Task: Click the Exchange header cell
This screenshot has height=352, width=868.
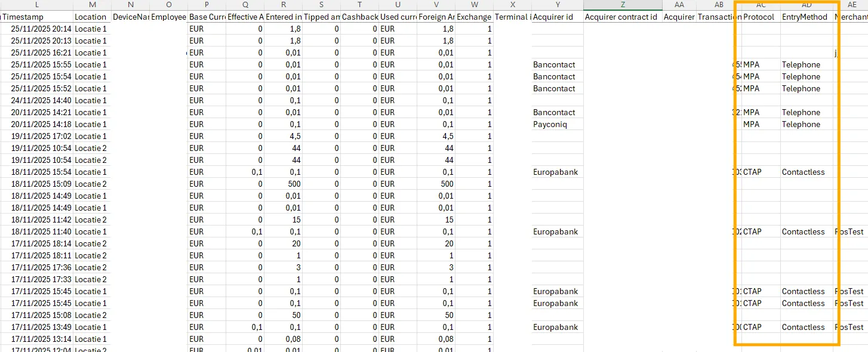Action: pos(474,17)
